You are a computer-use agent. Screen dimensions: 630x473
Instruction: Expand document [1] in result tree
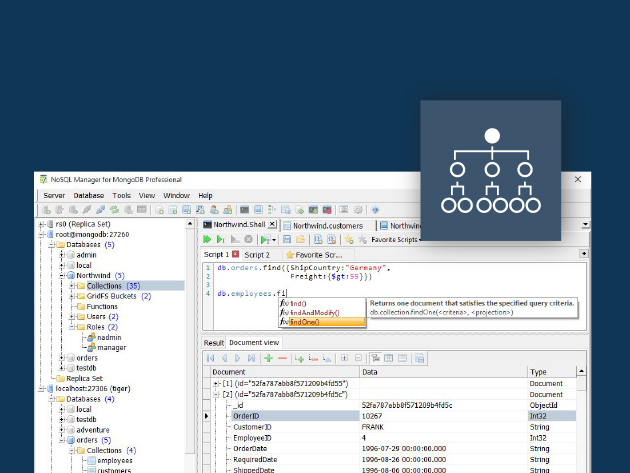[x=216, y=384]
